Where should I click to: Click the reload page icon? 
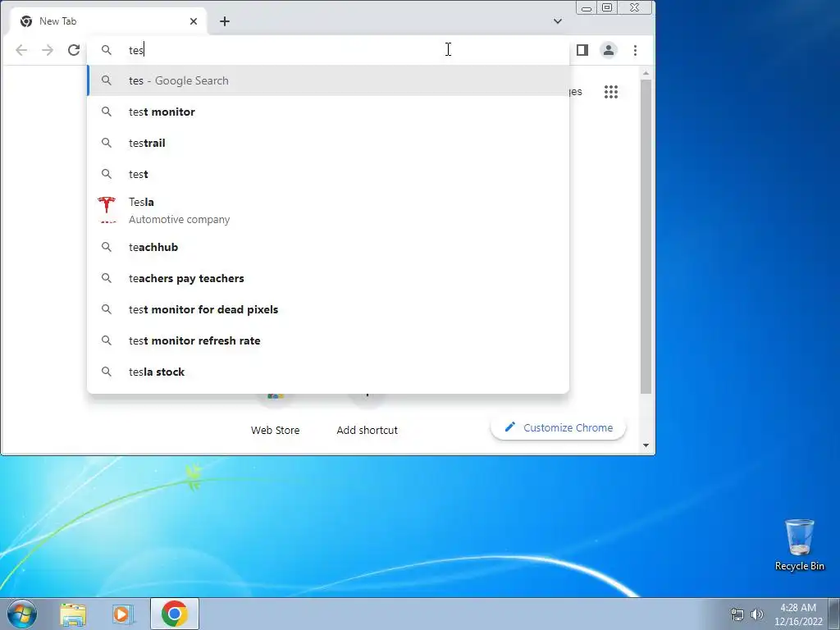pyautogui.click(x=74, y=50)
